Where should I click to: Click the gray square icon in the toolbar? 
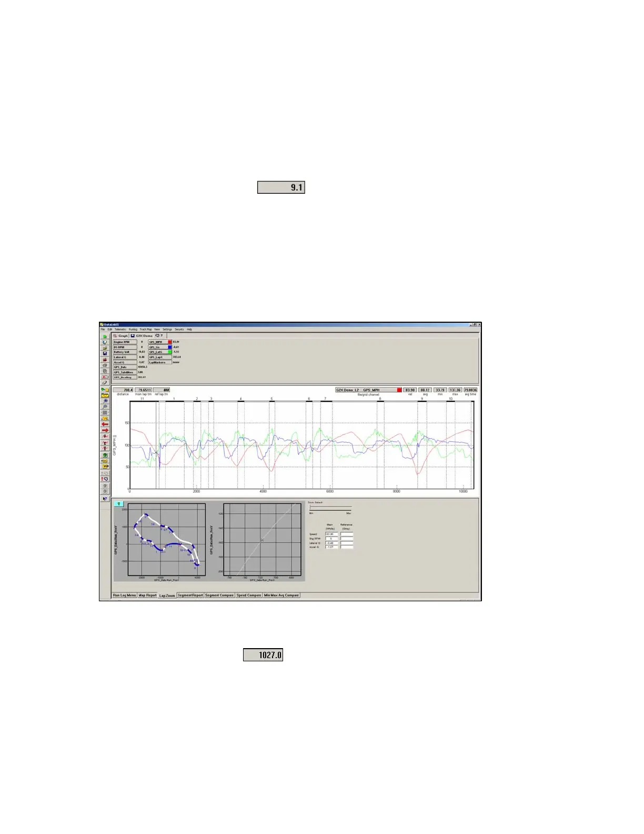coord(105,412)
